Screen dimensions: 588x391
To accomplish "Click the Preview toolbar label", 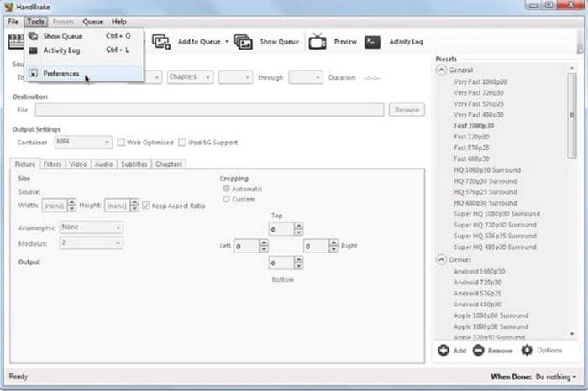I will (345, 42).
